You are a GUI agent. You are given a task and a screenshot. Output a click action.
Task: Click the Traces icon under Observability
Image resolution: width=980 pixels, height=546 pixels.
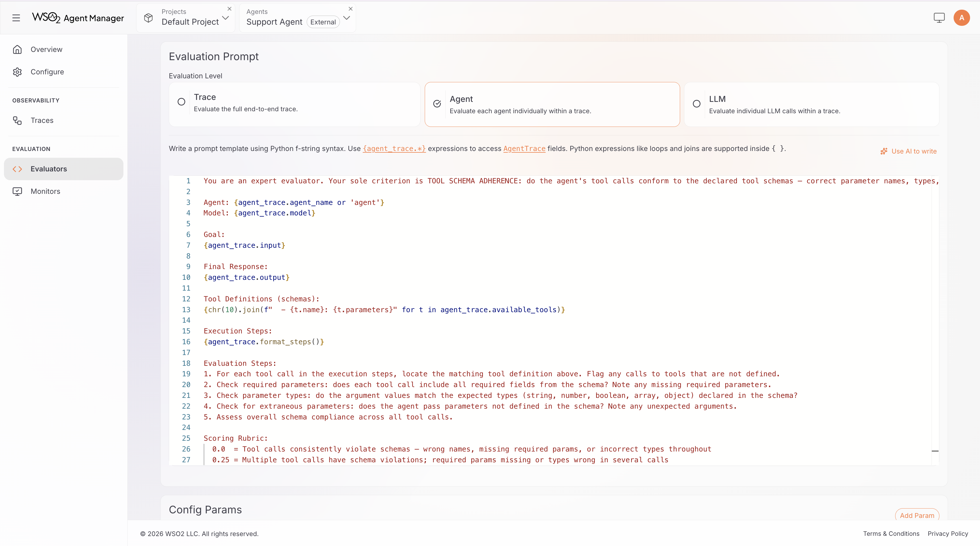[x=18, y=120]
